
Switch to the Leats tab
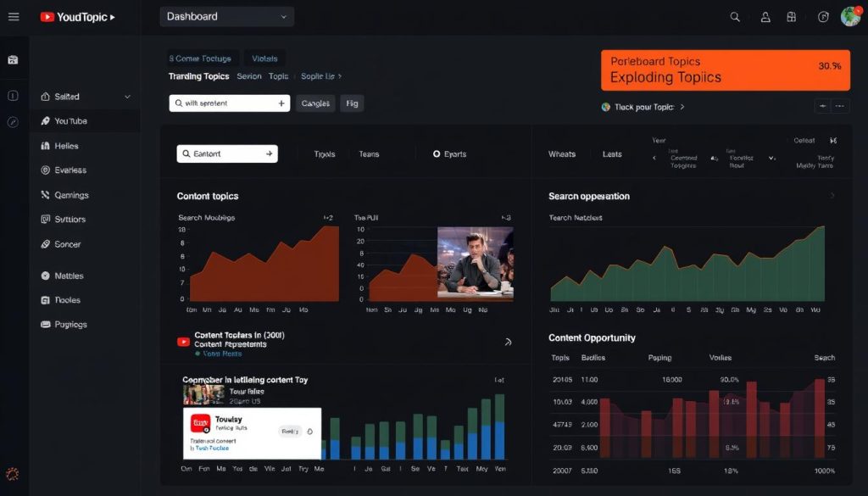pos(612,153)
